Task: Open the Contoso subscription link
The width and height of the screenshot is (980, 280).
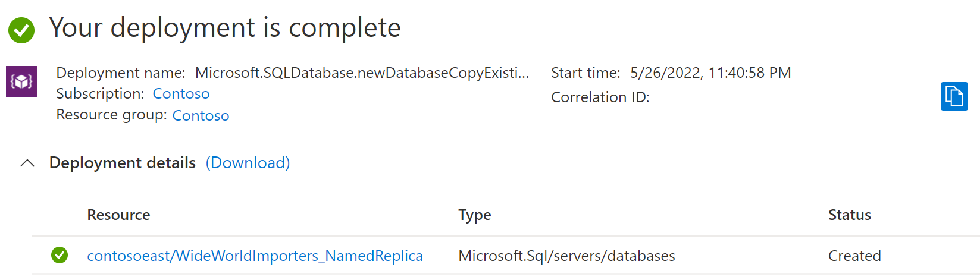Action: pyautogui.click(x=181, y=94)
